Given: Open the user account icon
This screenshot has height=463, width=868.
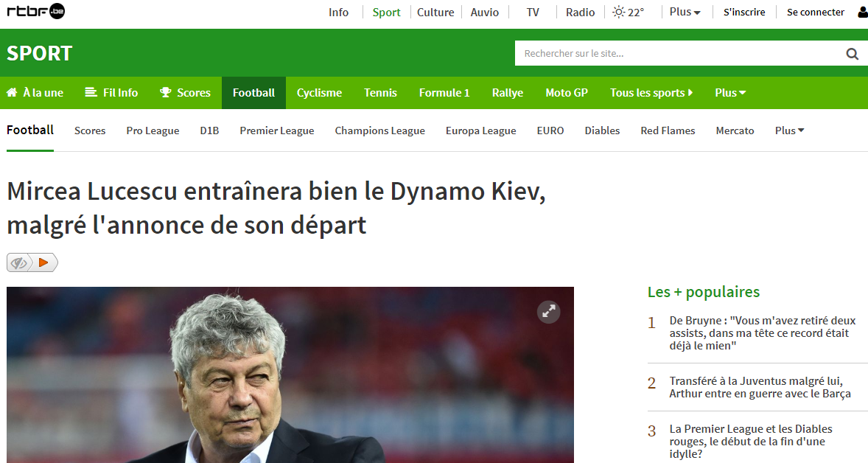Looking at the screenshot, I should point(862,13).
